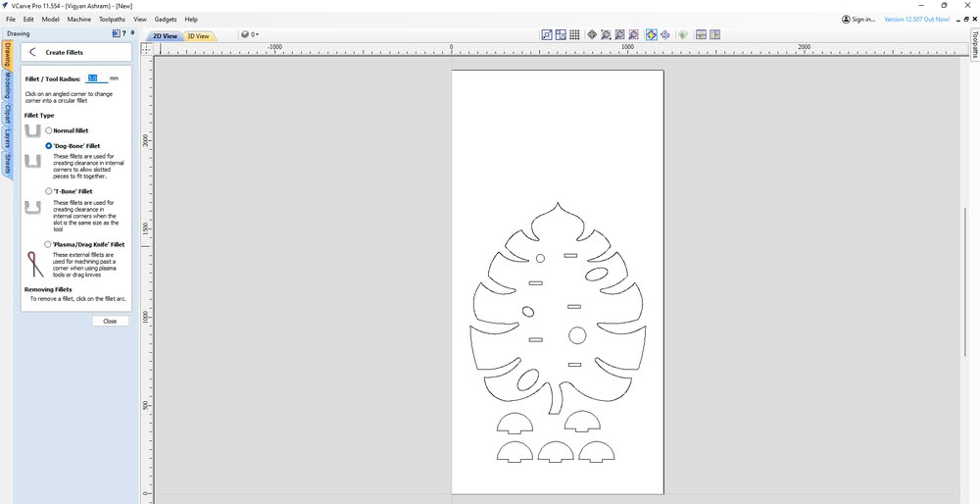
Task: Open the File menu
Action: coord(11,20)
